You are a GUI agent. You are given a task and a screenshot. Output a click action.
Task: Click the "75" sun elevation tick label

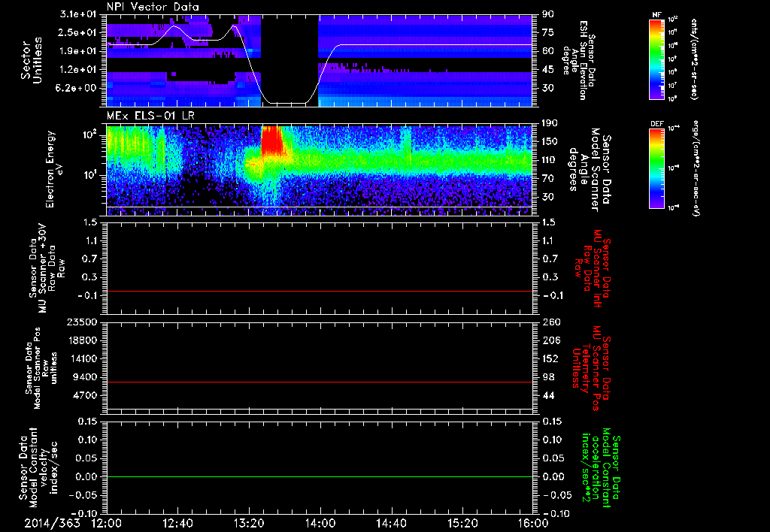[548, 32]
